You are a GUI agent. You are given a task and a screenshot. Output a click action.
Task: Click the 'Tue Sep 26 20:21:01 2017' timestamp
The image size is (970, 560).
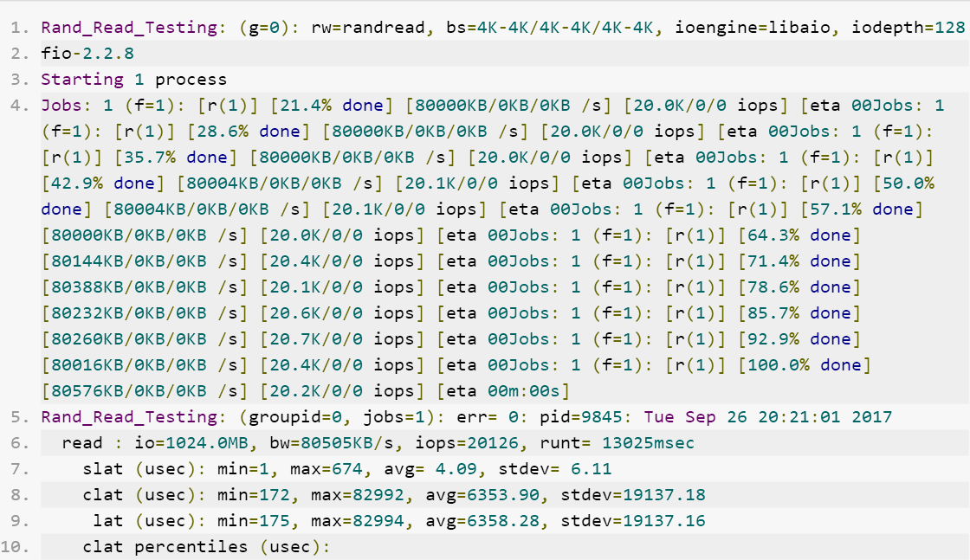[x=767, y=417]
